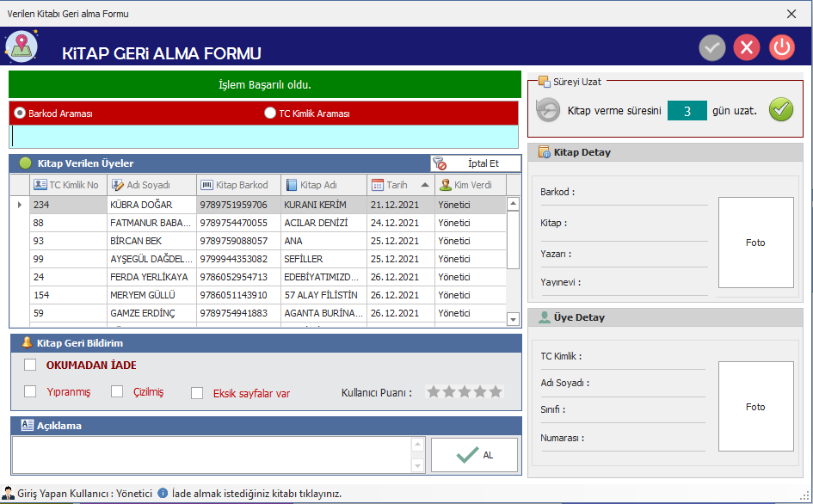813x504 pixels.
Task: Click inside the Açıklama text area
Action: coord(211,455)
